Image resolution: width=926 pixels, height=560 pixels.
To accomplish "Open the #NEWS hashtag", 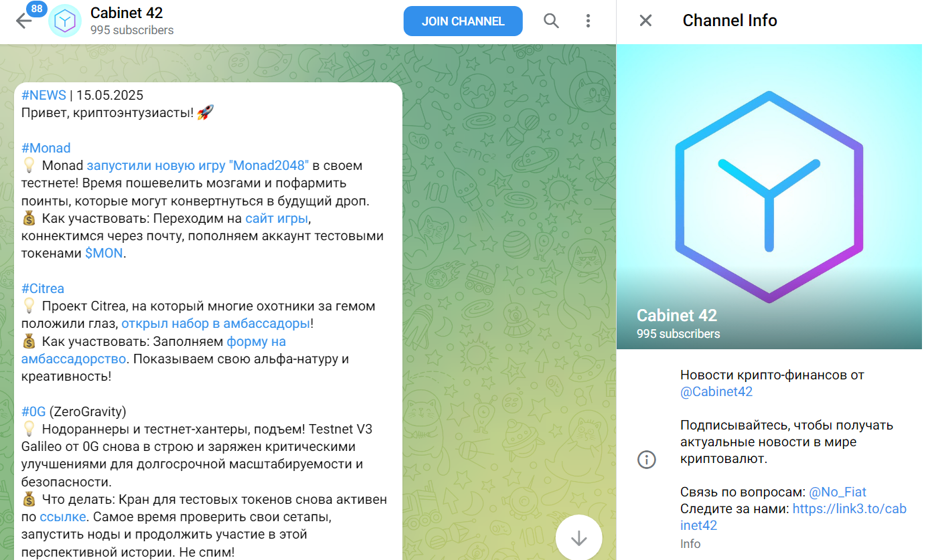I will pyautogui.click(x=44, y=95).
